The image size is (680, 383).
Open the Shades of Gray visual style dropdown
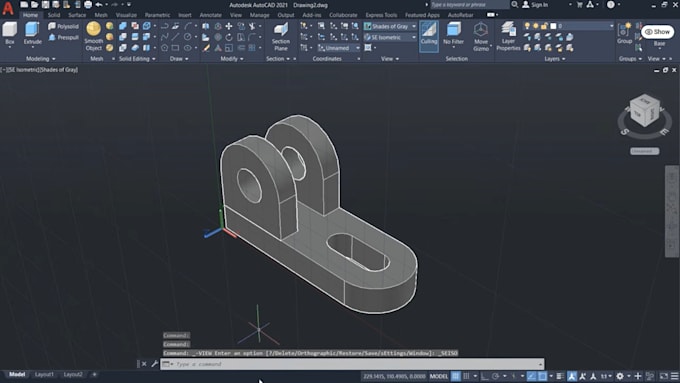coord(390,26)
